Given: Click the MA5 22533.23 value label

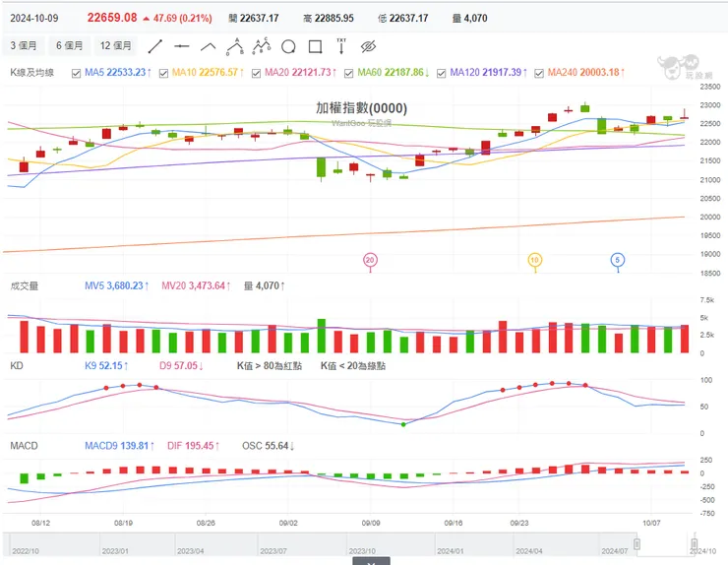Looking at the screenshot, I should pyautogui.click(x=118, y=73).
